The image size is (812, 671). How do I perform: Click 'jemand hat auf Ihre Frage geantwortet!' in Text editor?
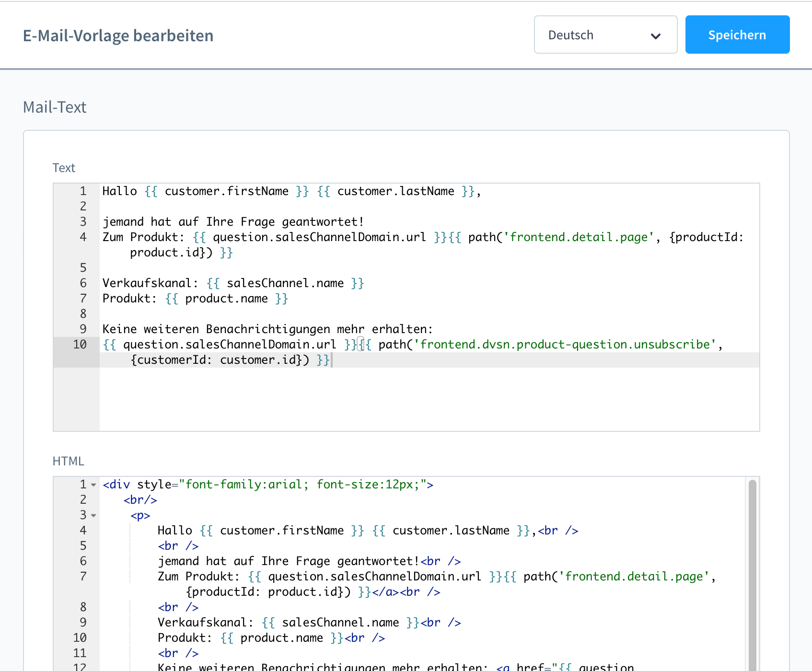pos(233,222)
